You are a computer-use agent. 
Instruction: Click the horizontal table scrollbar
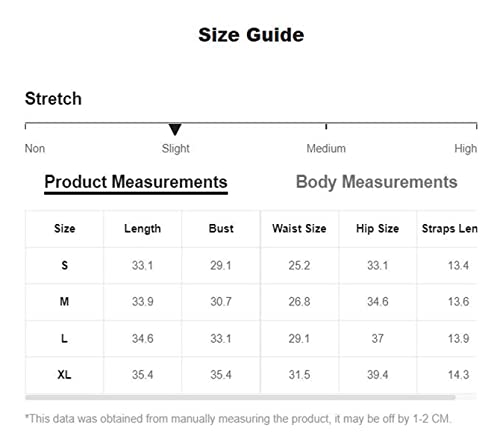240,397
